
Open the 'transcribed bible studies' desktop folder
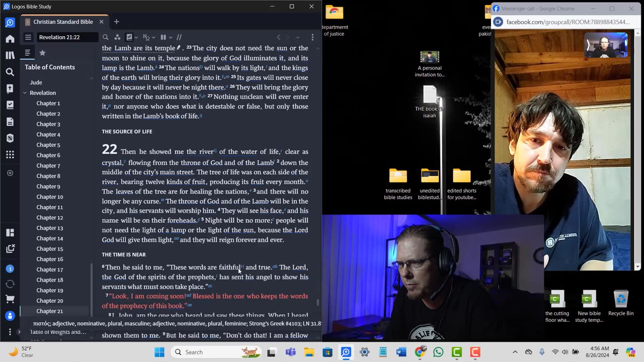pyautogui.click(x=398, y=184)
